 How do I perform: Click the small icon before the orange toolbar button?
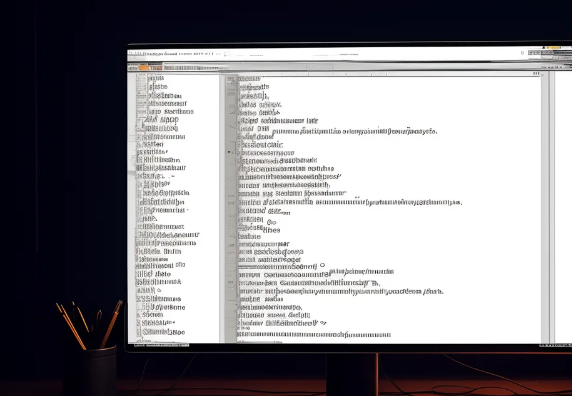click(133, 68)
